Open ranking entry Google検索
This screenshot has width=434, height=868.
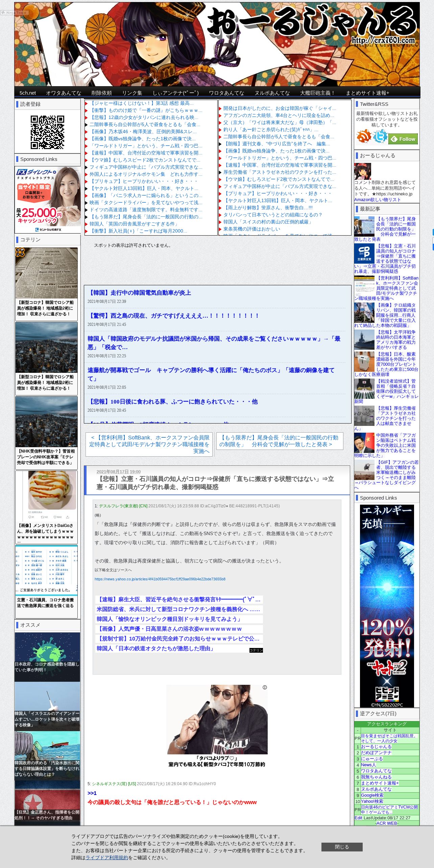click(x=372, y=795)
